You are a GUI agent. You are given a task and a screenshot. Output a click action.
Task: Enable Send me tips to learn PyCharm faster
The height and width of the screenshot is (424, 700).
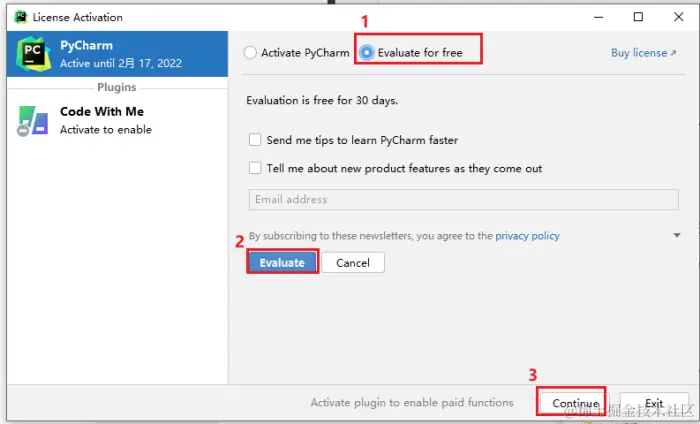tap(255, 140)
